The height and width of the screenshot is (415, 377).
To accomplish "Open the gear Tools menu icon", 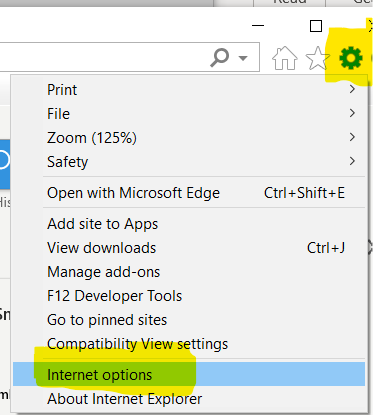I will (x=351, y=58).
